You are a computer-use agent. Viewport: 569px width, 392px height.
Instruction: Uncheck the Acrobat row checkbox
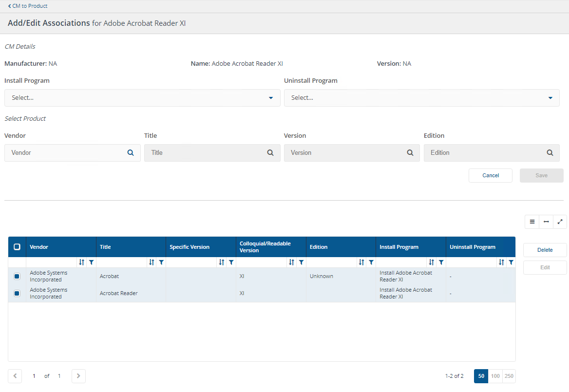coord(17,277)
